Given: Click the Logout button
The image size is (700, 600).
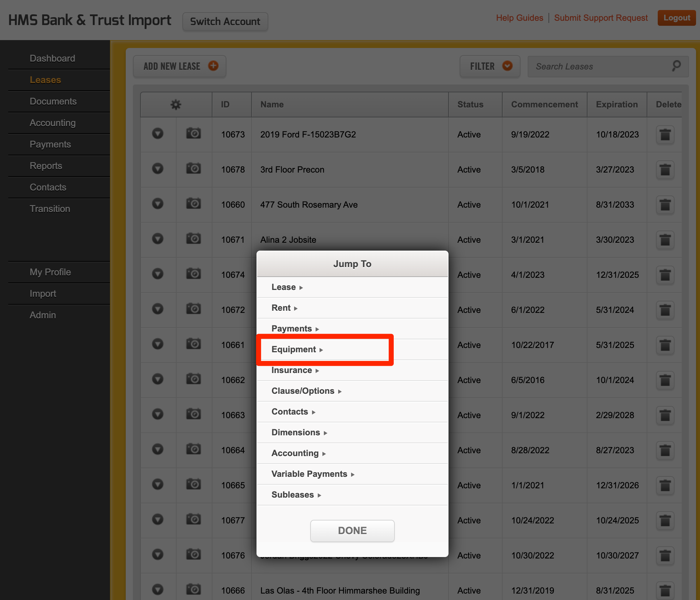Looking at the screenshot, I should tap(676, 18).
